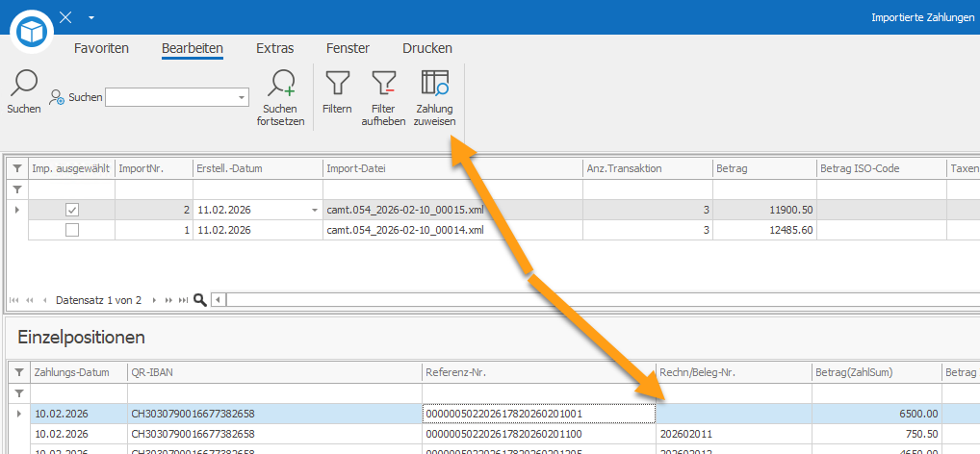Click the Einzelpositionen filter row icon
This screenshot has height=454, width=980.
[19, 392]
